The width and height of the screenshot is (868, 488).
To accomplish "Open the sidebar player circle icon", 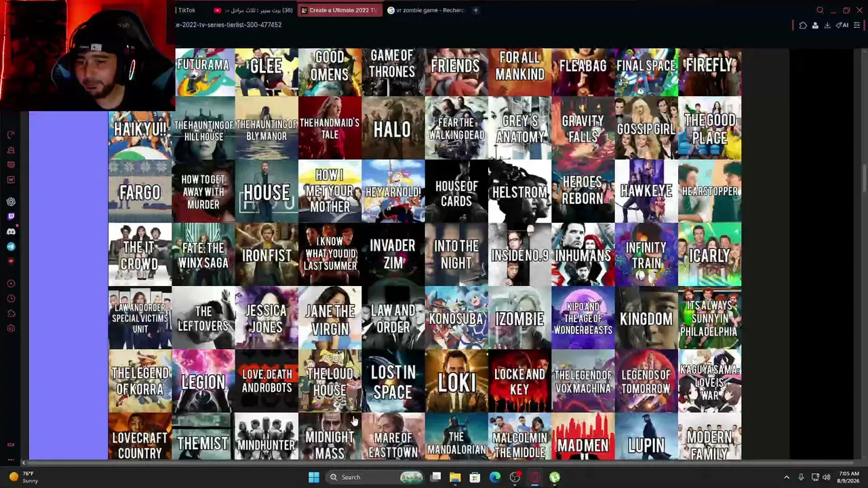I will (11, 283).
